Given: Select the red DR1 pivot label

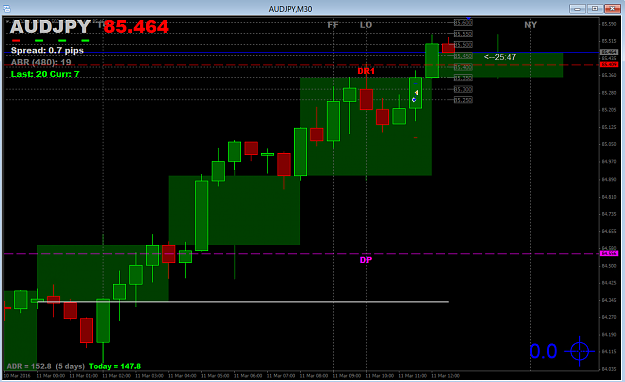Looking at the screenshot, I should point(366,71).
